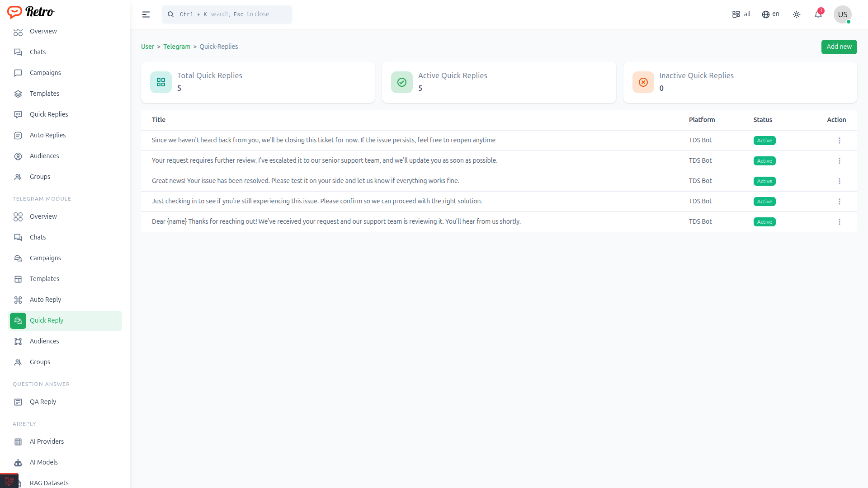Open the notifications bell icon
This screenshot has height=488, width=868.
(x=818, y=14)
